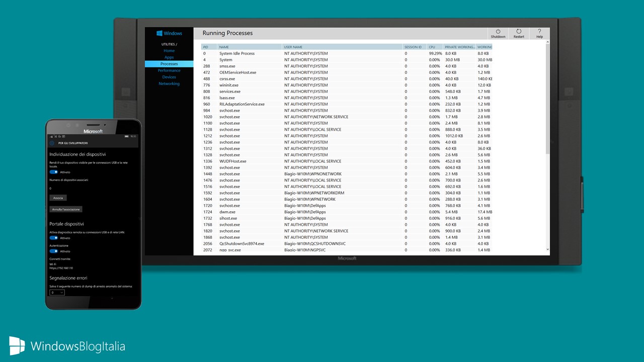This screenshot has height=362, width=644.
Task: Open the crash dump count dropdown
Action: [x=57, y=292]
